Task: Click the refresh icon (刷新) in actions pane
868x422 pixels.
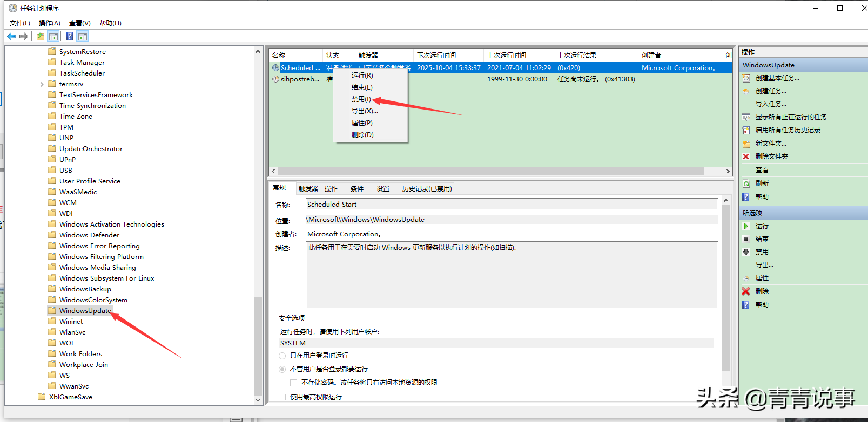Action: pos(746,183)
